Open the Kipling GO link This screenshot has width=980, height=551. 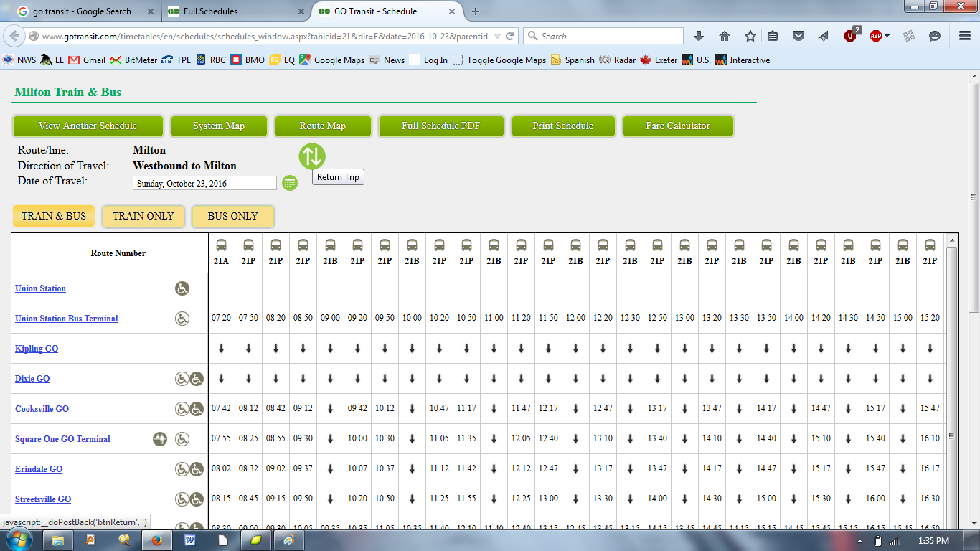(x=37, y=349)
